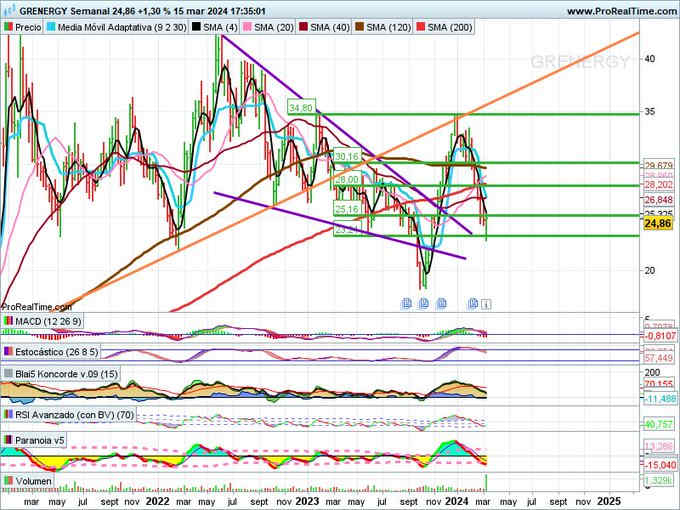Click the MACD indicator icon
The width and height of the screenshot is (680, 510).
(x=8, y=321)
